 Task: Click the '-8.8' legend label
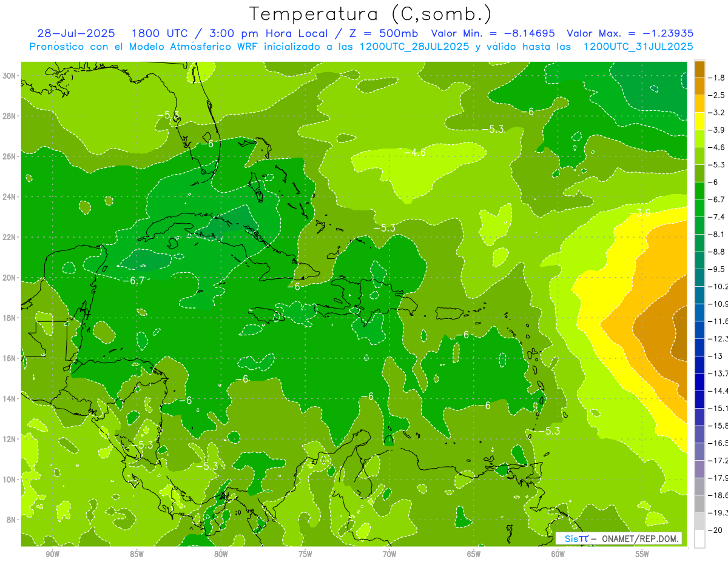[x=716, y=252]
